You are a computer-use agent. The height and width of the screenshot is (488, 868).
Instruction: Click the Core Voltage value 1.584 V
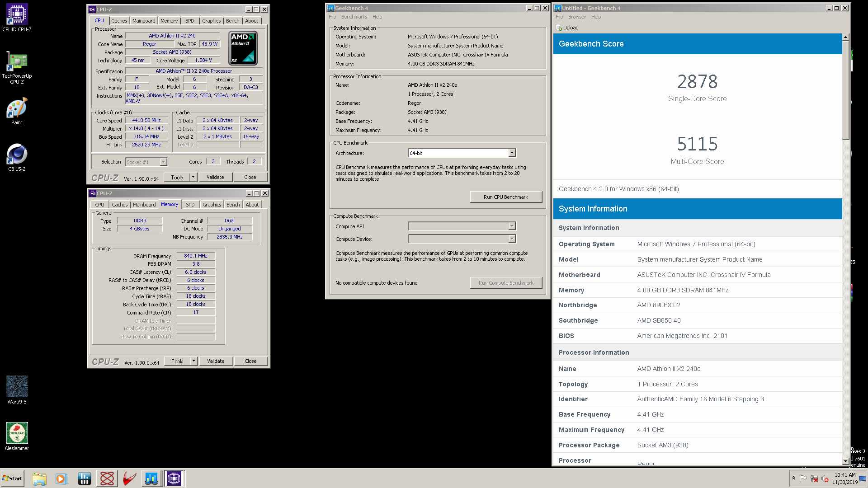click(x=203, y=60)
